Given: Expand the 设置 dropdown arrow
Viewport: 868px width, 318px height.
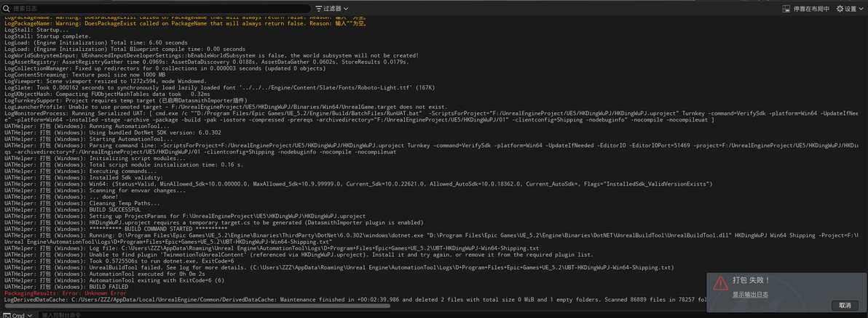Looking at the screenshot, I should [861, 9].
